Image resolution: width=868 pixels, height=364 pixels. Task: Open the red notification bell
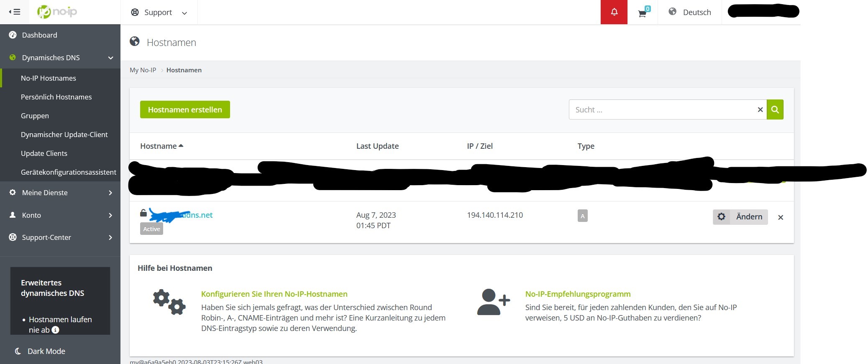(614, 12)
